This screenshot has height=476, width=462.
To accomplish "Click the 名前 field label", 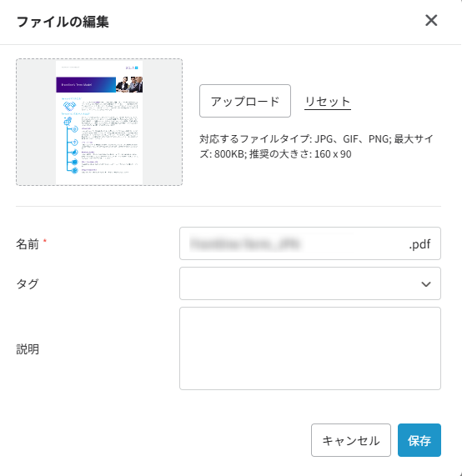I will tap(28, 243).
